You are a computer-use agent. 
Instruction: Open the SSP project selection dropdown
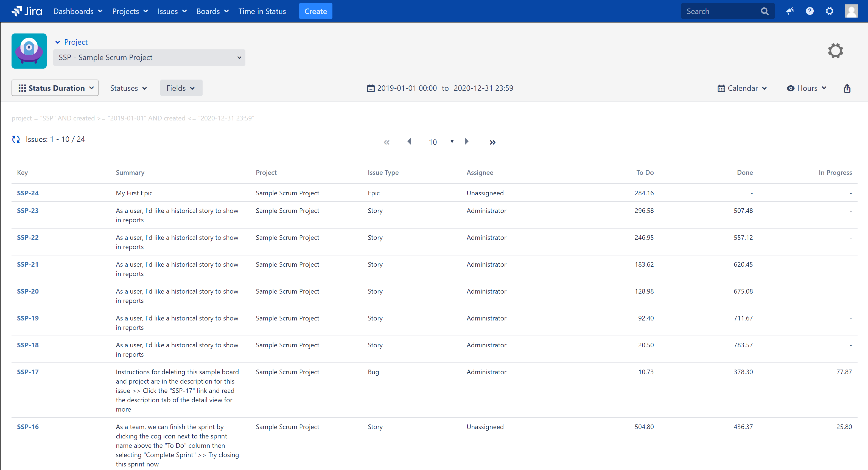[149, 58]
